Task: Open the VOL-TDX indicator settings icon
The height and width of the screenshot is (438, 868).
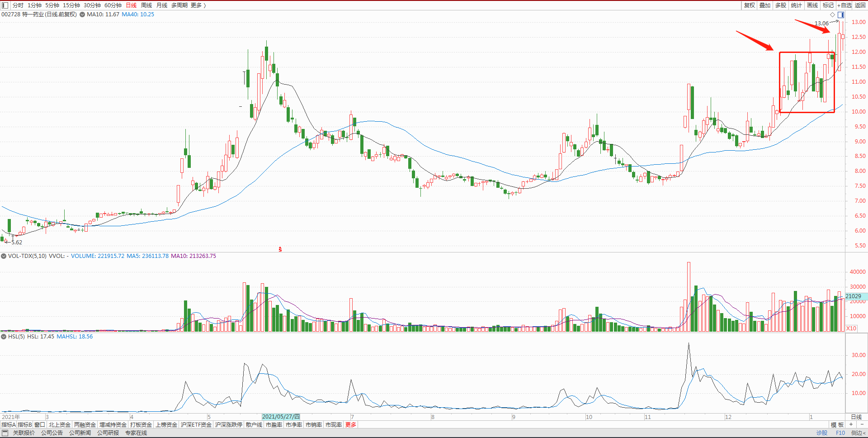Action: 4,256
